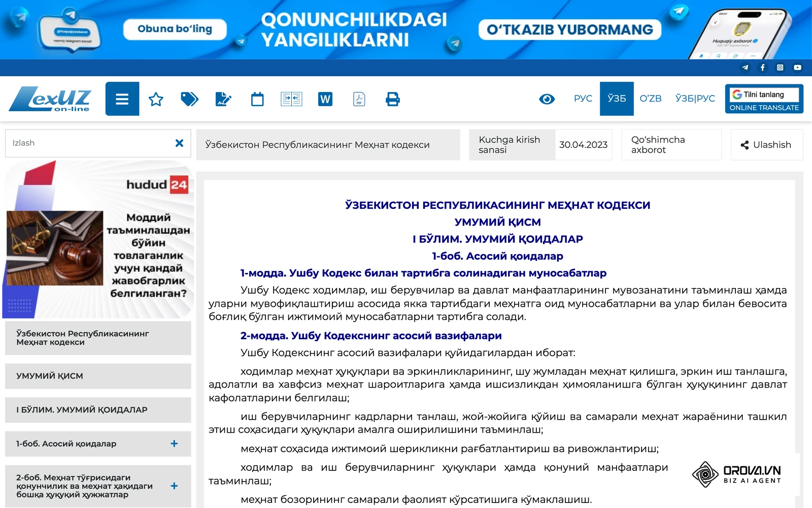Screen dimensions: 812x508
Task: Open the notes edit icon
Action: point(223,99)
